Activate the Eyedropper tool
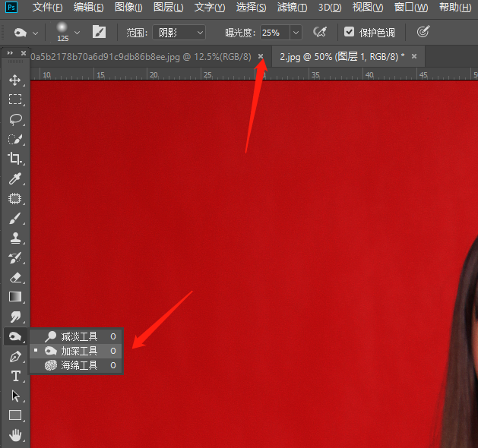This screenshot has height=448, width=478. tap(14, 178)
